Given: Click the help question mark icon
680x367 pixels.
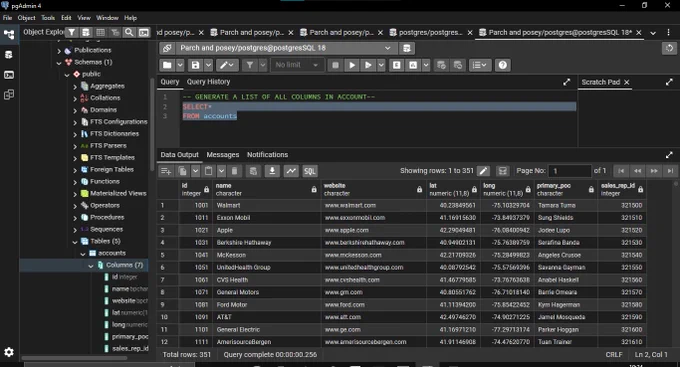Looking at the screenshot, I should tap(503, 65).
